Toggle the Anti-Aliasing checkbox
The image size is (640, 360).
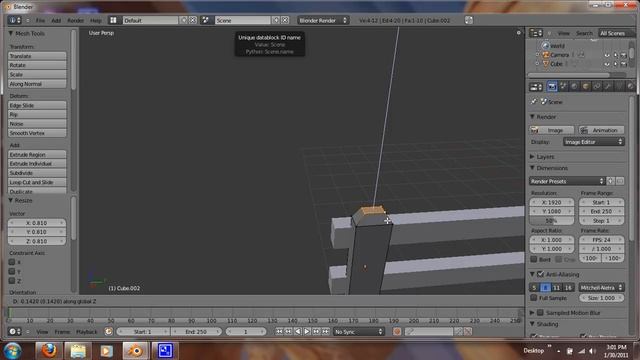click(x=540, y=274)
